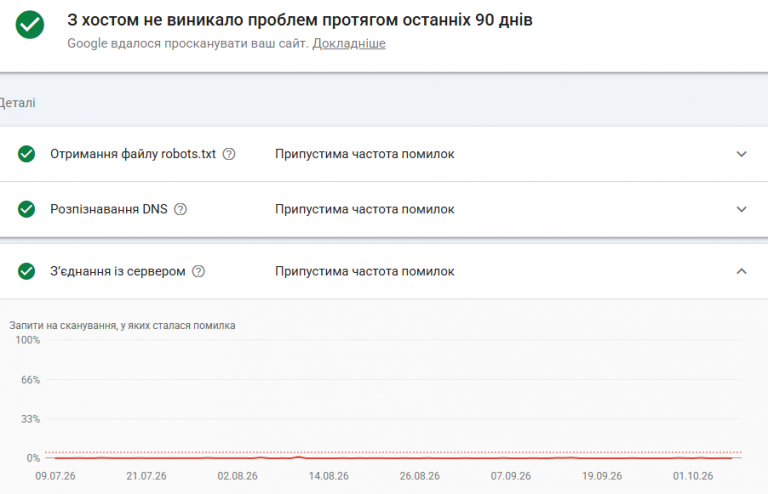Click the large green host status checkmark
This screenshot has width=768, height=494.
tap(30, 24)
